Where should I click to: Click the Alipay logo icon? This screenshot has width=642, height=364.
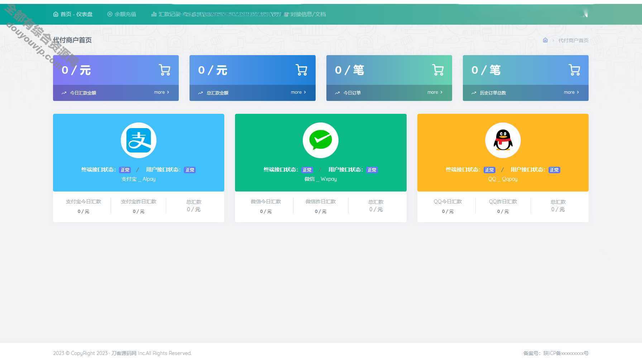139,140
